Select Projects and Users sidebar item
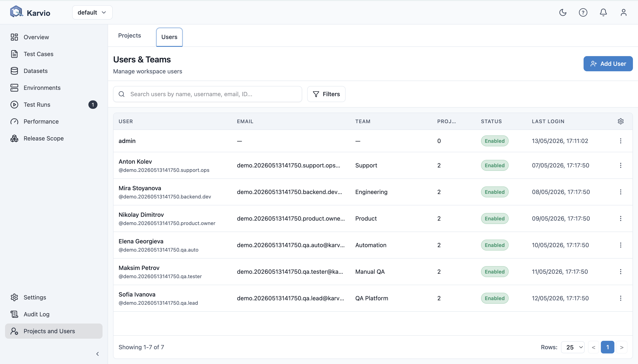638x364 pixels. click(54, 331)
